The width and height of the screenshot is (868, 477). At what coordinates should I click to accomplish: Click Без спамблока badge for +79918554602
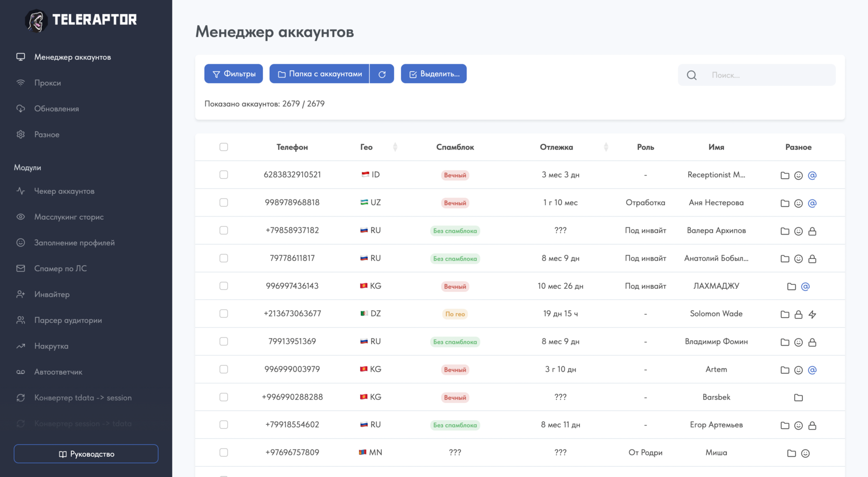tap(455, 425)
